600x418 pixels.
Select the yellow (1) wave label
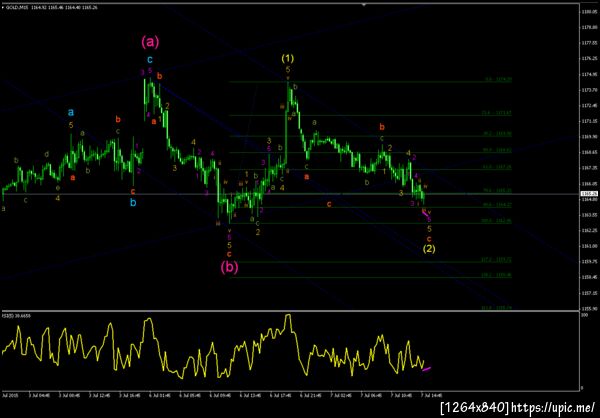(288, 59)
